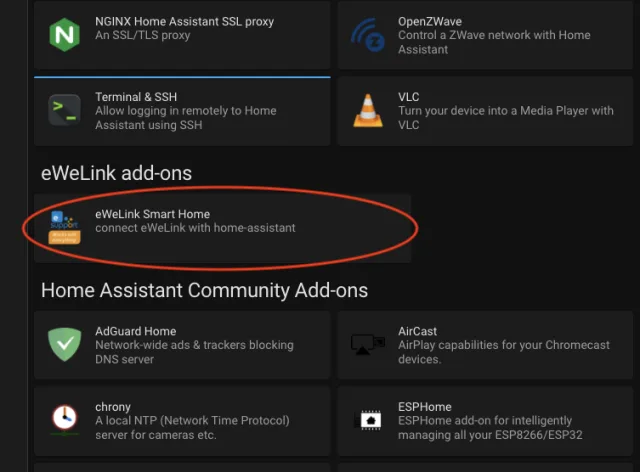Click the ESPHome chip icon

pyautogui.click(x=367, y=420)
